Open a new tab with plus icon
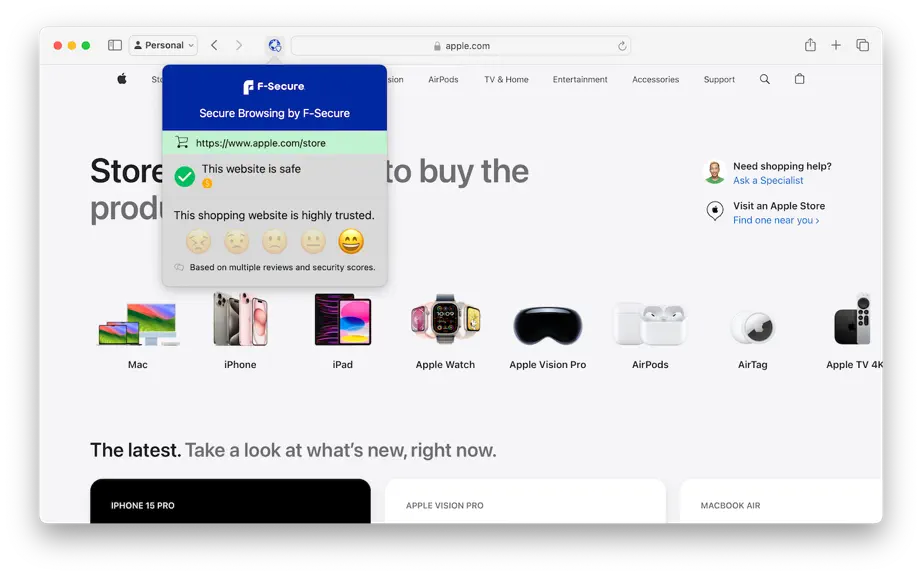922x576 pixels. pos(836,45)
